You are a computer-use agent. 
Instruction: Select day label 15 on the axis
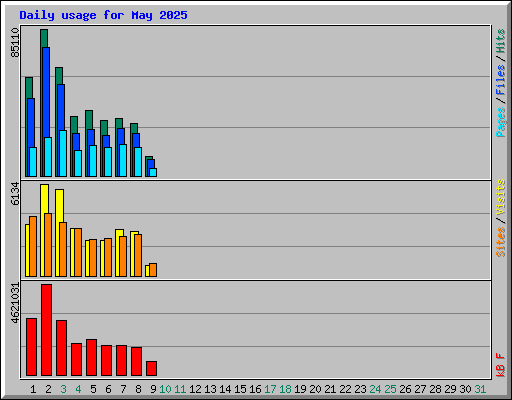pos(240,389)
